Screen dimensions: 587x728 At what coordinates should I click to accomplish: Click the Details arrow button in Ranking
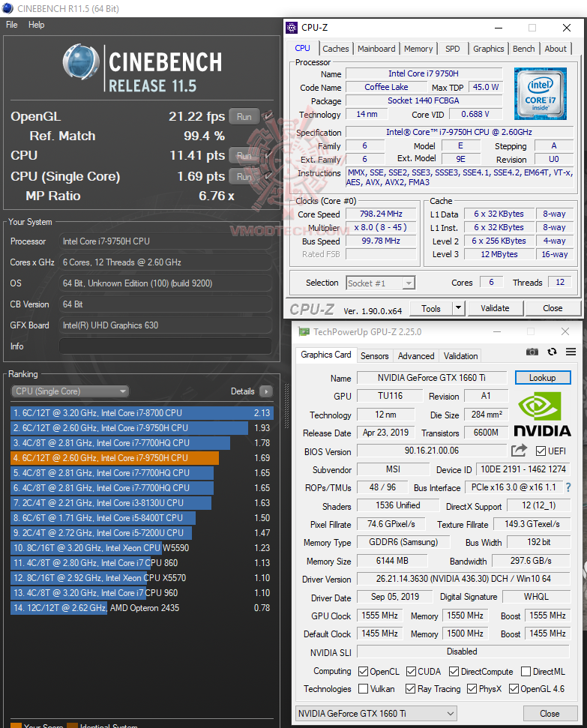pos(266,391)
